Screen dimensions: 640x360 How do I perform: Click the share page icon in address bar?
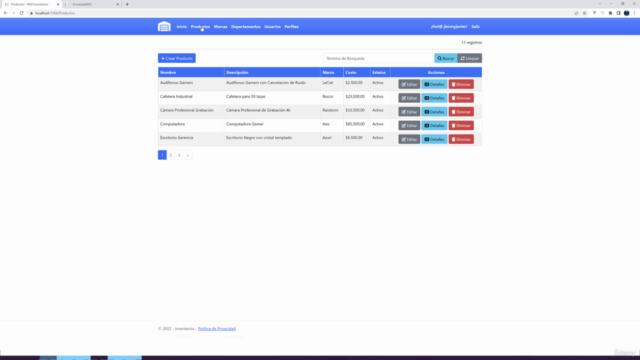(x=576, y=13)
